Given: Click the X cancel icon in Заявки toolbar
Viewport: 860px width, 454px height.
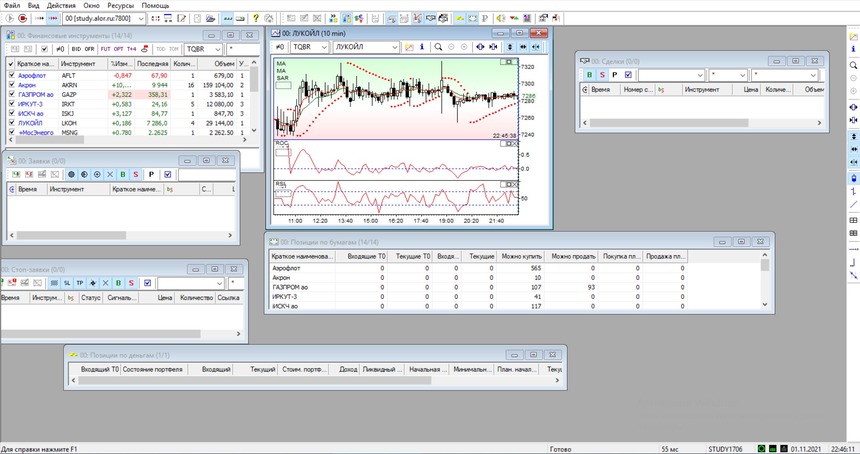Looking at the screenshot, I should coord(110,174).
